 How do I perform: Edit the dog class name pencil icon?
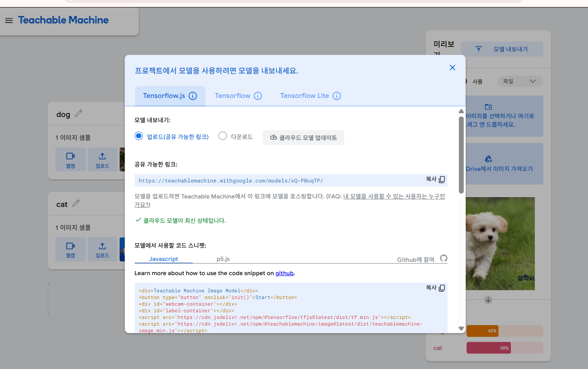click(78, 113)
